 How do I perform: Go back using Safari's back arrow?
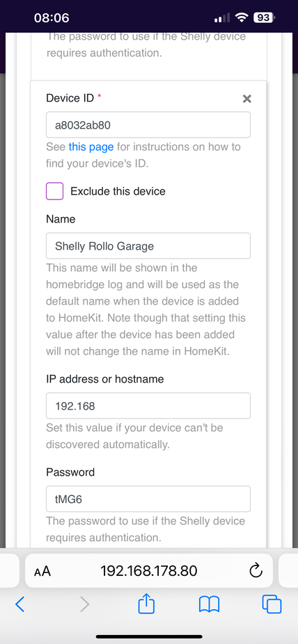coord(19,604)
